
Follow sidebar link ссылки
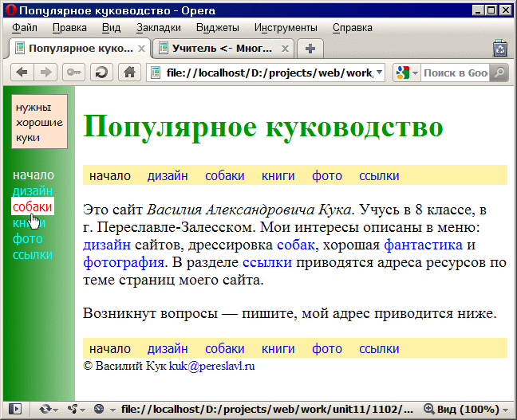tap(33, 255)
